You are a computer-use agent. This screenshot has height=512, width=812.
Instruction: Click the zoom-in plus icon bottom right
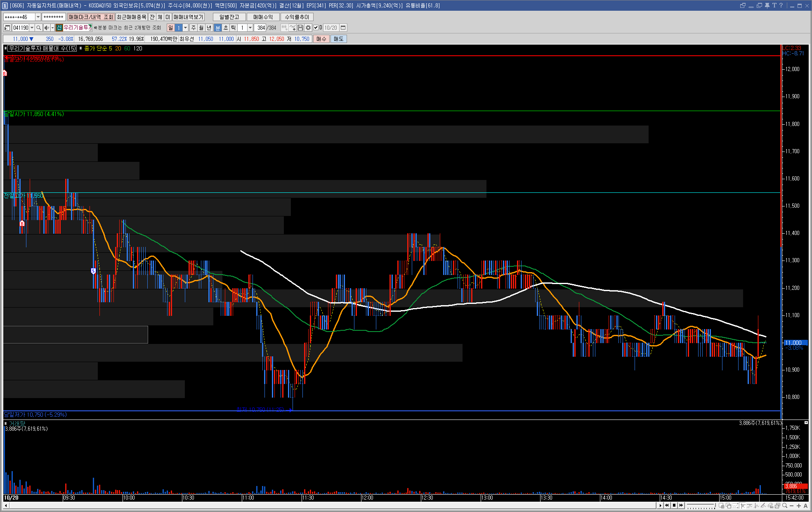(x=799, y=505)
